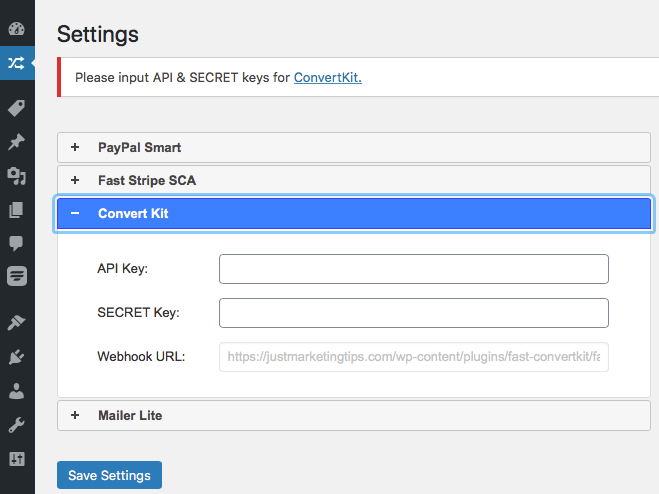
Task: Focus the API Key input field
Action: pyautogui.click(x=413, y=269)
